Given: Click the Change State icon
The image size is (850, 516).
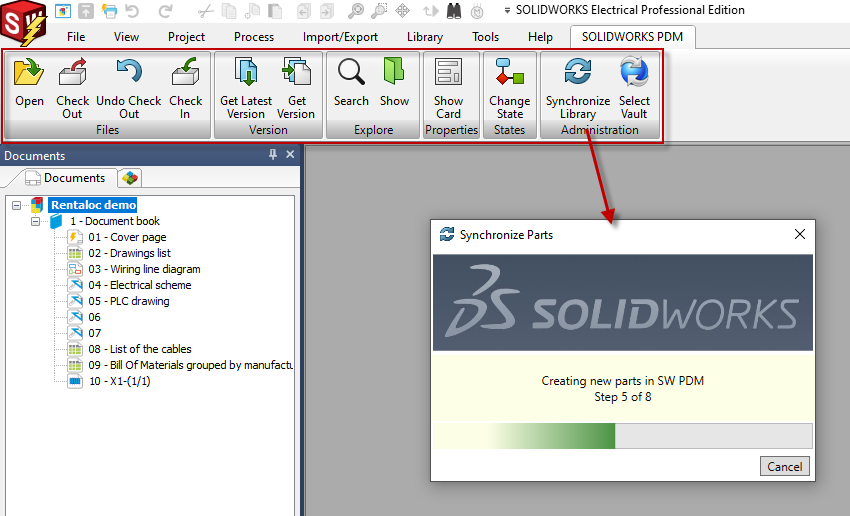Looking at the screenshot, I should click(510, 73).
